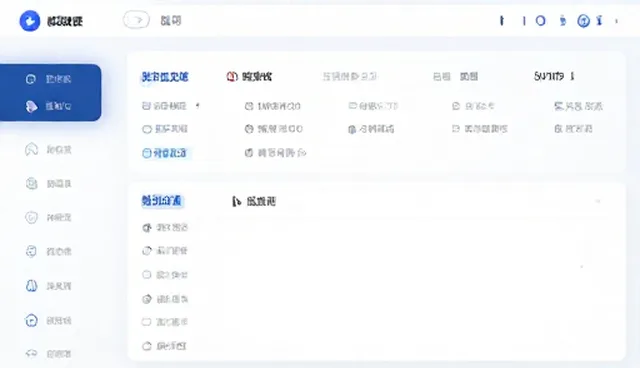640x368 pixels.
Task: Click the dark icon in third column, second row
Action: (x=352, y=129)
